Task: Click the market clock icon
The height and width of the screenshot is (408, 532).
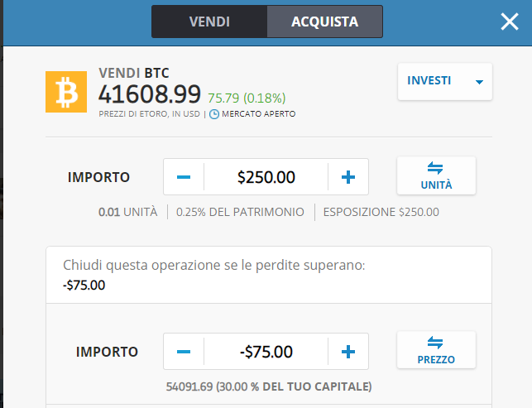Action: (214, 114)
